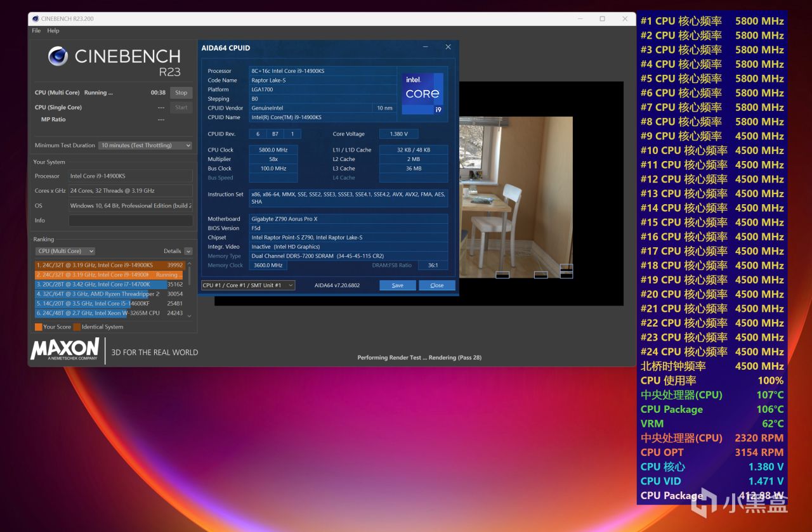Select ranking entry 2 marked Running
Image resolution: width=812 pixels, height=532 pixels.
tap(109, 275)
